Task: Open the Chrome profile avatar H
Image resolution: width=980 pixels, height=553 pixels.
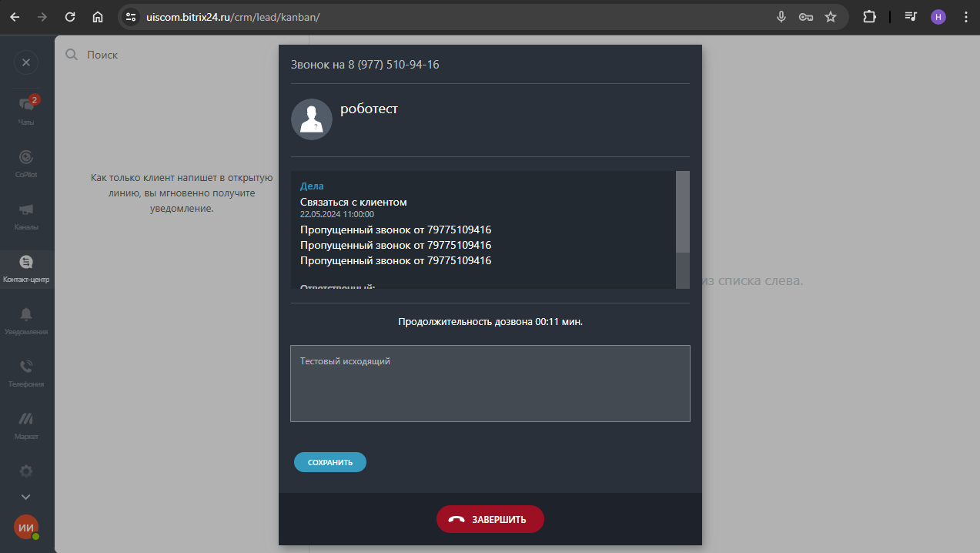Action: point(938,17)
